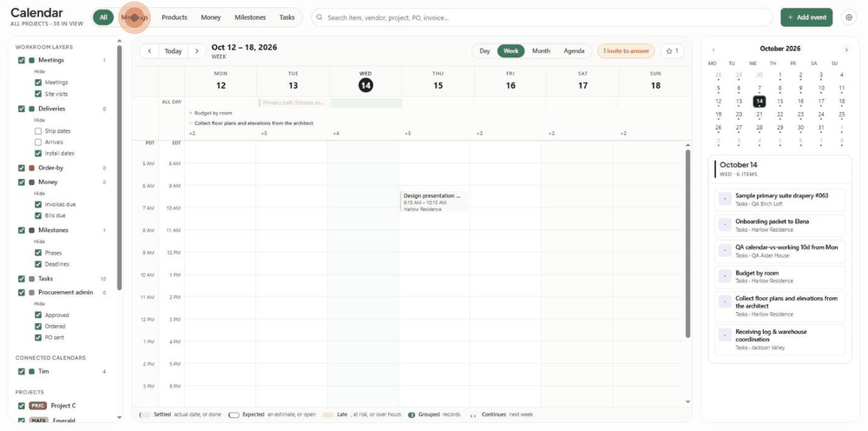Collapse sublayers with Hide under Deliveries
The image size is (868, 431).
pos(39,120)
